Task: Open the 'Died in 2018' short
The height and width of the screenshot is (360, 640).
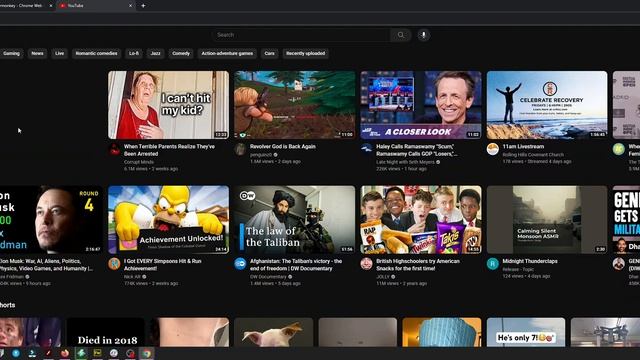Action: [106, 332]
